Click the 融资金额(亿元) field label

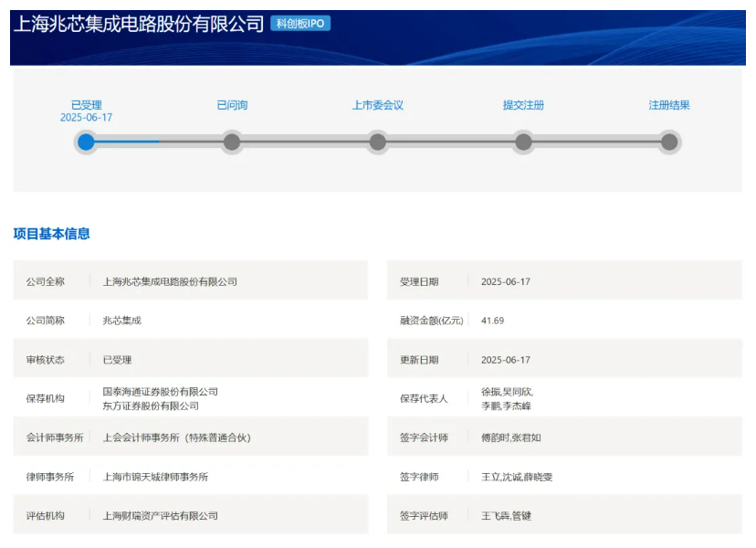(432, 321)
